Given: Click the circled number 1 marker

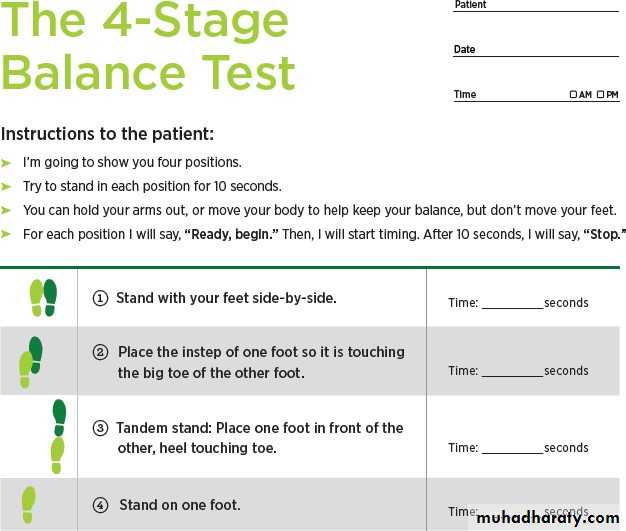Looking at the screenshot, I should 100,298.
